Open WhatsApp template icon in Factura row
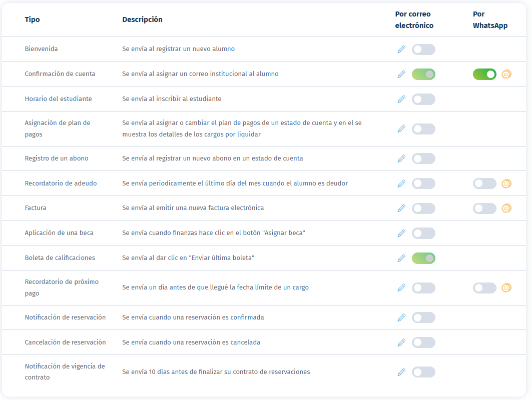The image size is (532, 400). (x=506, y=208)
